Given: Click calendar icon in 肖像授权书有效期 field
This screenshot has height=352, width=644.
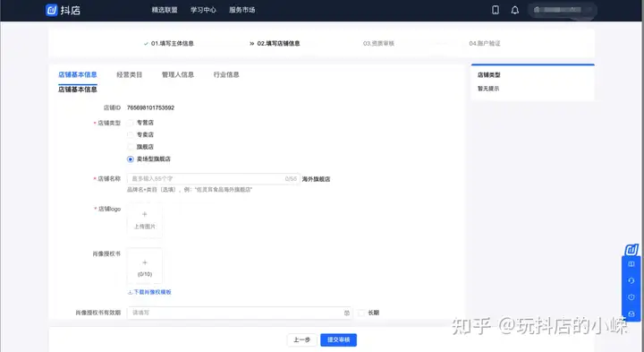Looking at the screenshot, I should (347, 313).
